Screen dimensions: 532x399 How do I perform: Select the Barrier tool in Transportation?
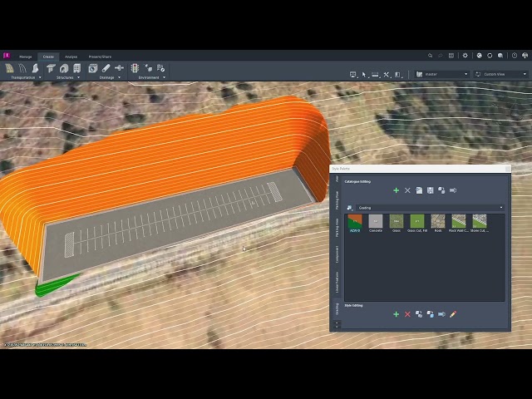(35, 68)
